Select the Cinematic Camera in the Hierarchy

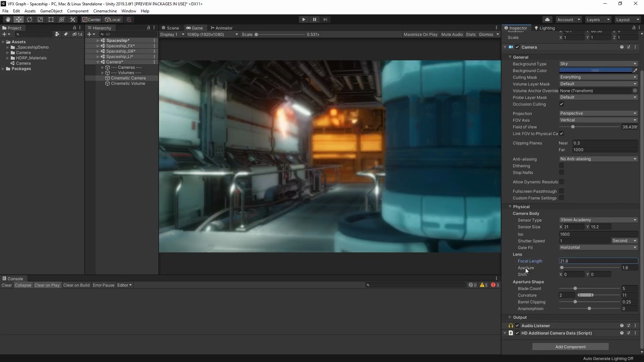pos(128,78)
